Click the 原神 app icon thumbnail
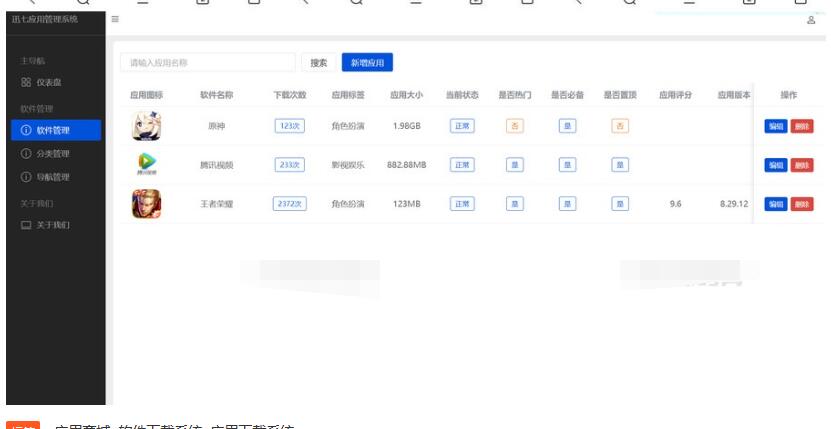 (147, 125)
